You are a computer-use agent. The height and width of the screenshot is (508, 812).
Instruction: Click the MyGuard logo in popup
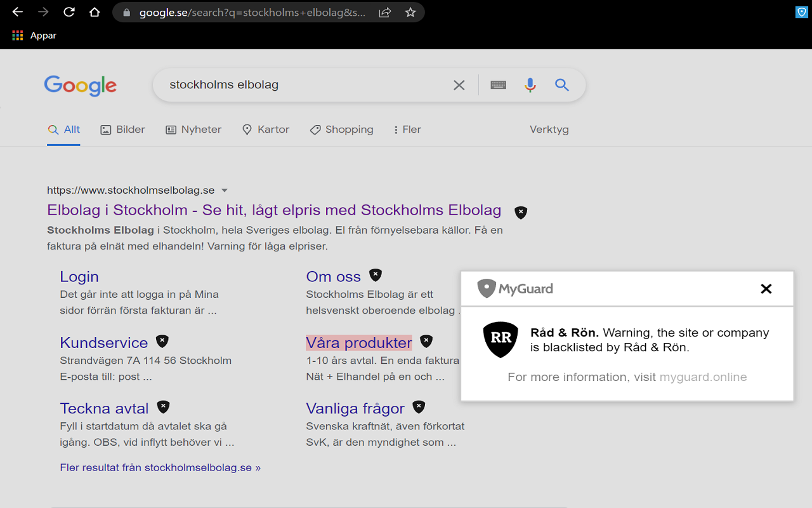pos(515,289)
